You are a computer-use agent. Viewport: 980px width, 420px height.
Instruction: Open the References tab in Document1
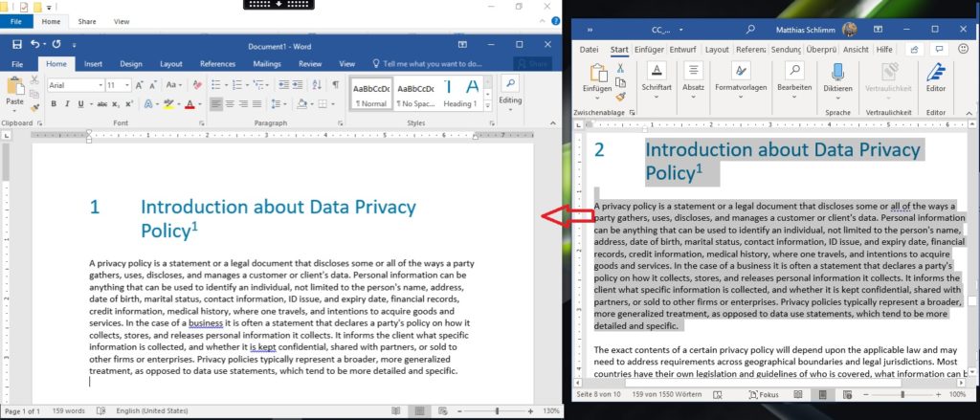click(217, 64)
